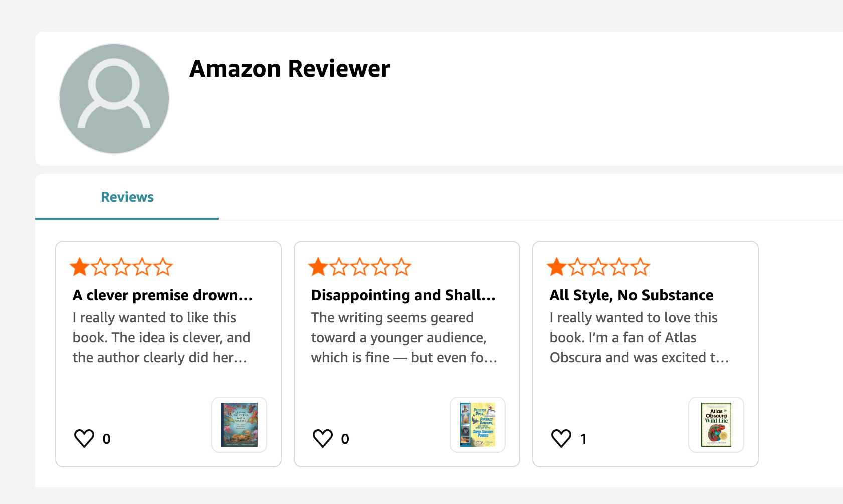Screen dimensions: 843x504
Task: Click the profile avatar icon
Action: (x=114, y=99)
